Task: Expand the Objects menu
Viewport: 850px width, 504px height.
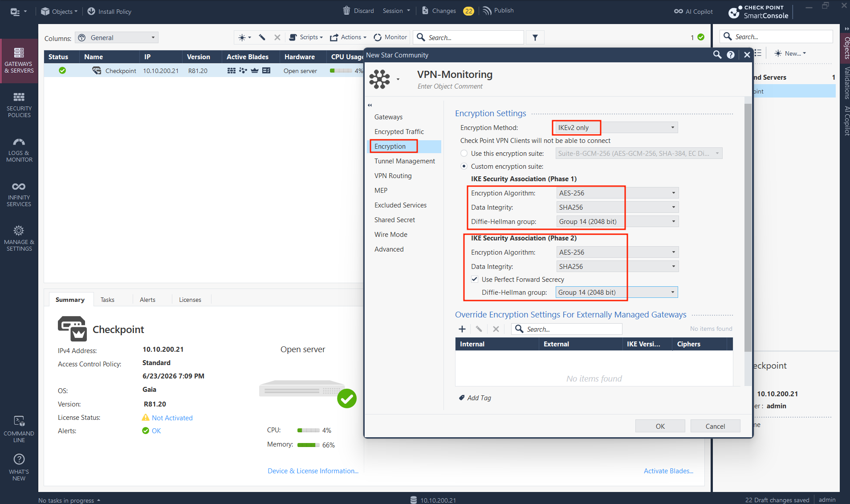Action: click(x=59, y=12)
